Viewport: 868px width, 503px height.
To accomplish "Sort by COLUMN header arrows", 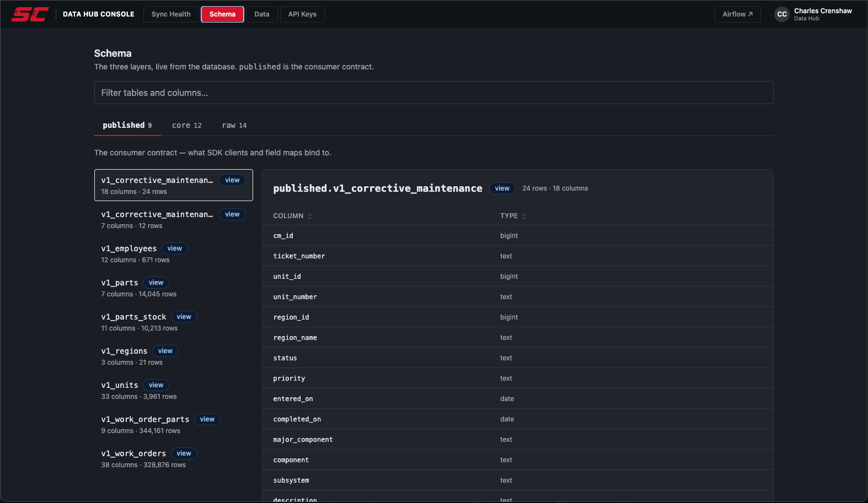I will (x=309, y=216).
